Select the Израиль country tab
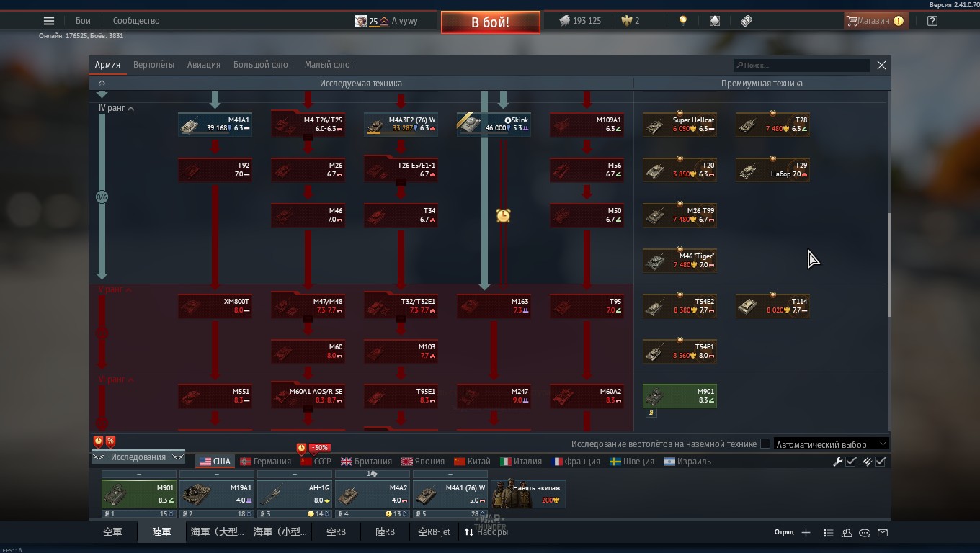The width and height of the screenshot is (980, 553). (687, 462)
